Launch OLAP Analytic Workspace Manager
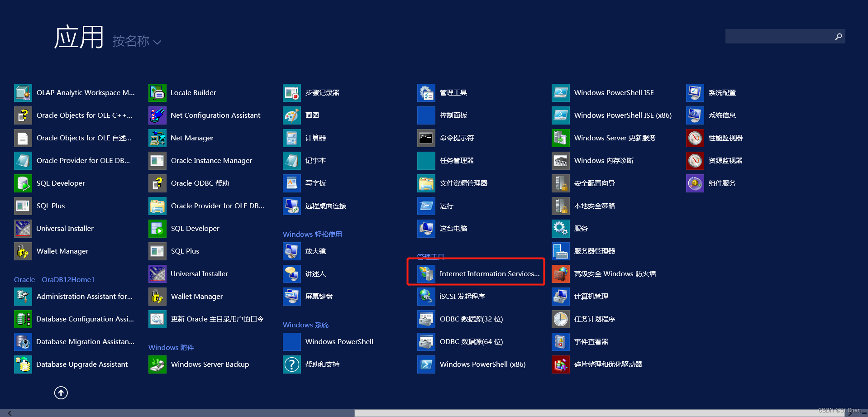 click(75, 93)
